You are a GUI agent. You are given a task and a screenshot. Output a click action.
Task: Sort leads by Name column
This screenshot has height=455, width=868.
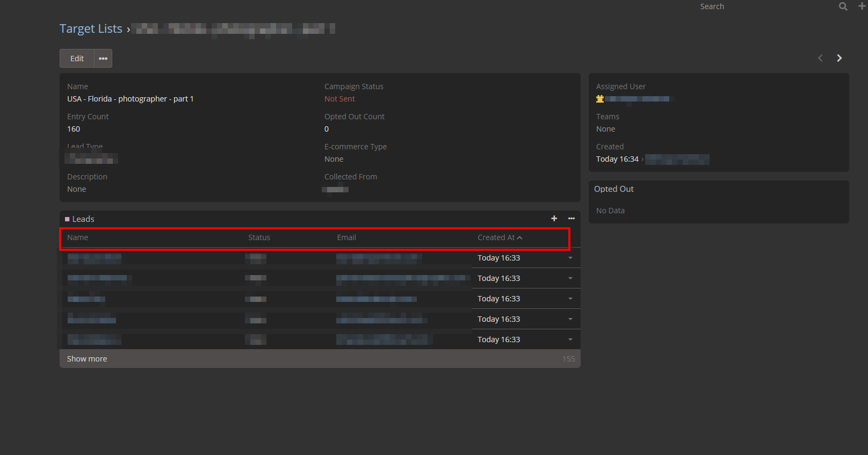tap(77, 237)
